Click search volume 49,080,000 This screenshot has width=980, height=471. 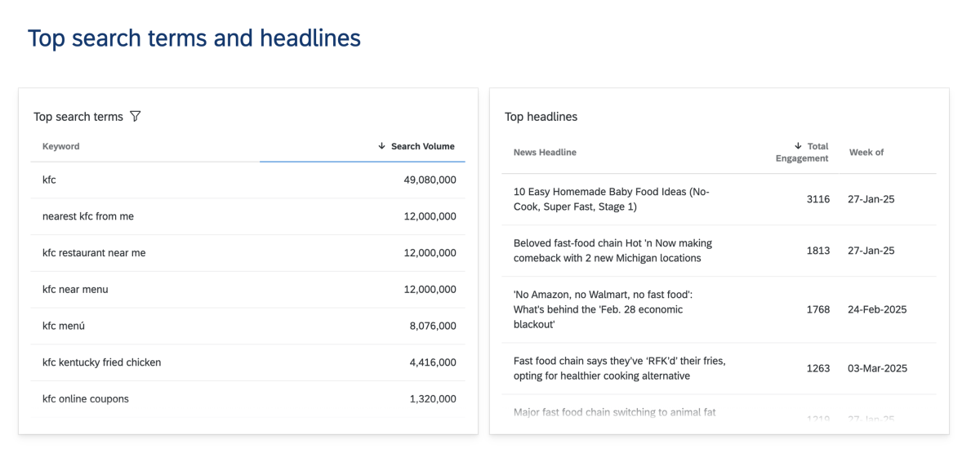click(x=430, y=180)
